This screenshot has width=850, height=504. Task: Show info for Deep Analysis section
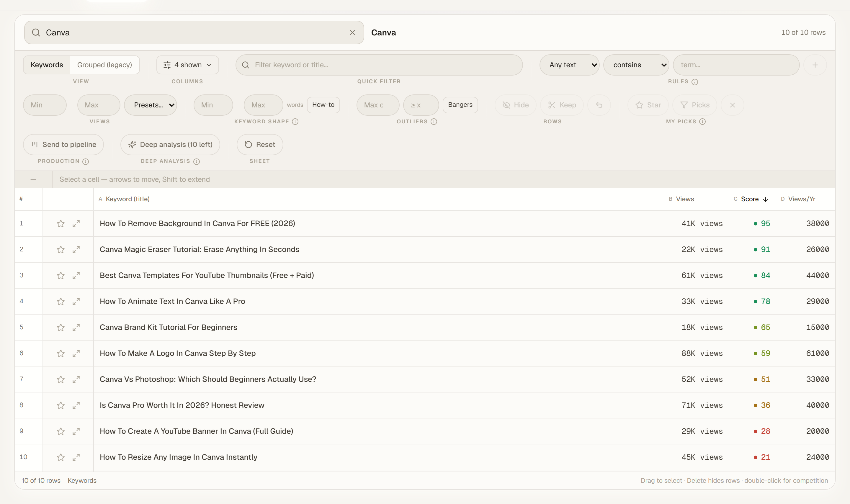point(197,162)
